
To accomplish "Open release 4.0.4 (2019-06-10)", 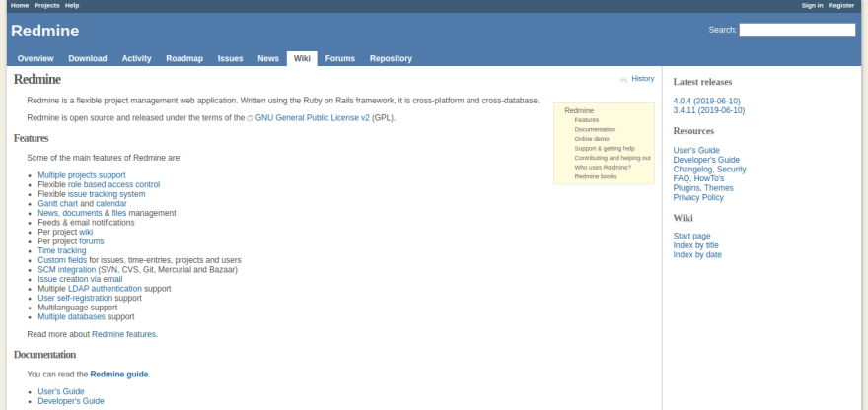I will click(x=706, y=101).
